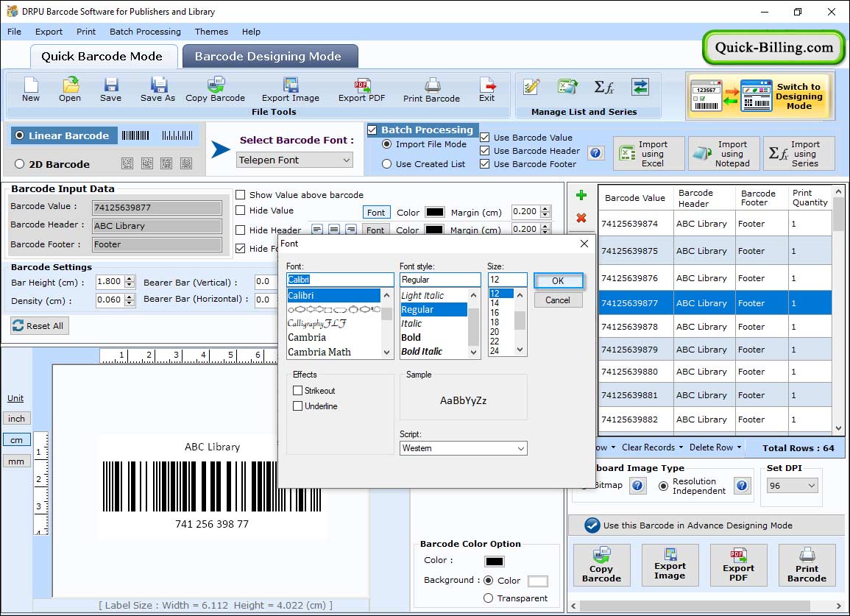The width and height of the screenshot is (850, 616).
Task: Click the value Color black swatch
Action: tap(435, 212)
